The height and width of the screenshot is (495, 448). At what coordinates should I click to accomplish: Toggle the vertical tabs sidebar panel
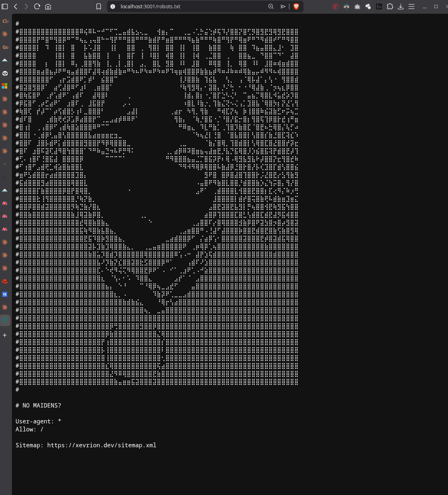coord(5,7)
